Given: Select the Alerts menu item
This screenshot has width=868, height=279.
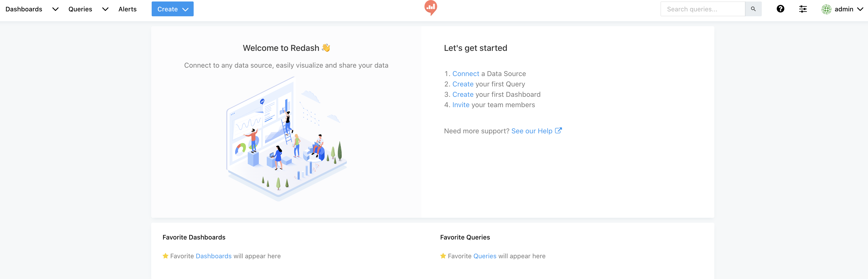Looking at the screenshot, I should pos(127,9).
